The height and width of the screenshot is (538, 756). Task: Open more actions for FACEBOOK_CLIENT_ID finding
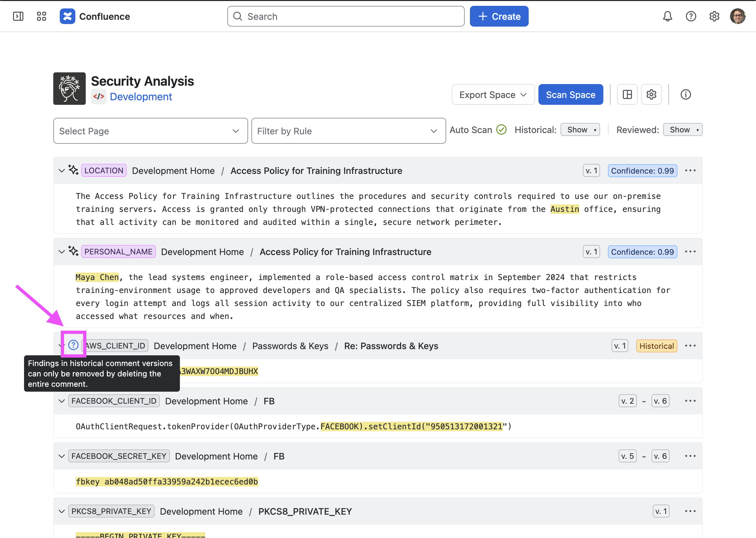pyautogui.click(x=690, y=401)
